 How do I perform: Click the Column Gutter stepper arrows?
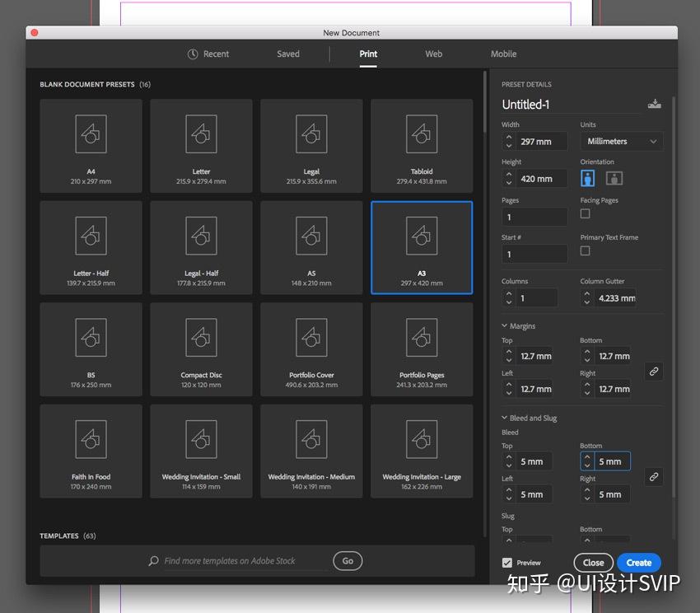587,297
